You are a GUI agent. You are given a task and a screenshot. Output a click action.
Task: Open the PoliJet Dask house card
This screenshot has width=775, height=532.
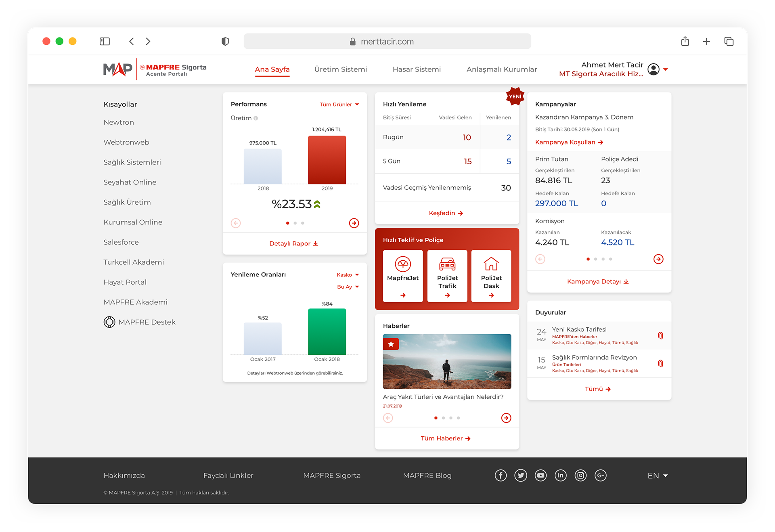(x=491, y=276)
